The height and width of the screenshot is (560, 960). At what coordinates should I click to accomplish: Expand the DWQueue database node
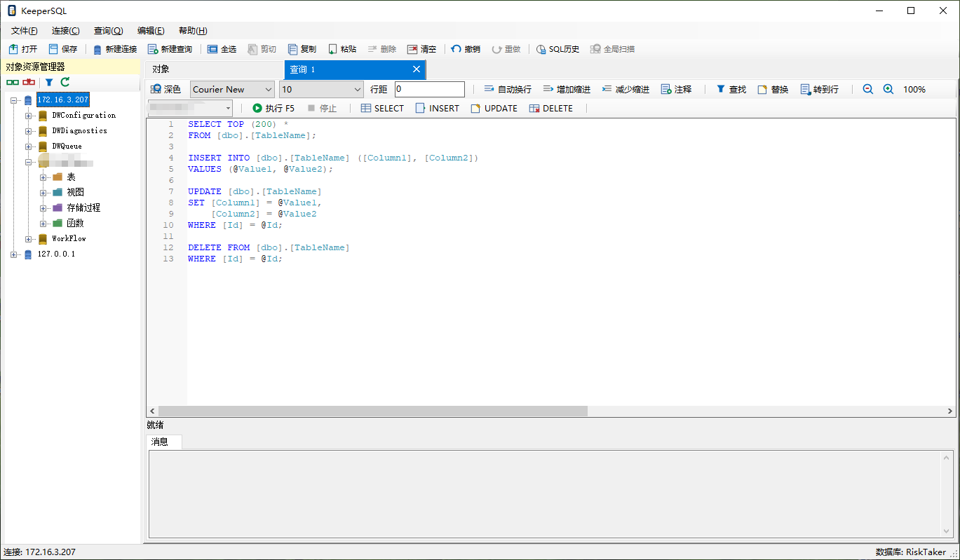(x=29, y=146)
